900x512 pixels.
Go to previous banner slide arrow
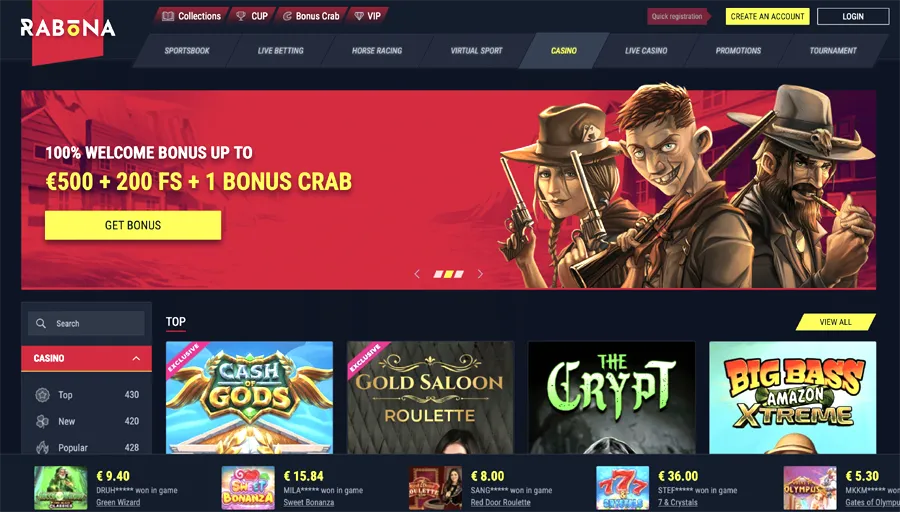tap(417, 274)
